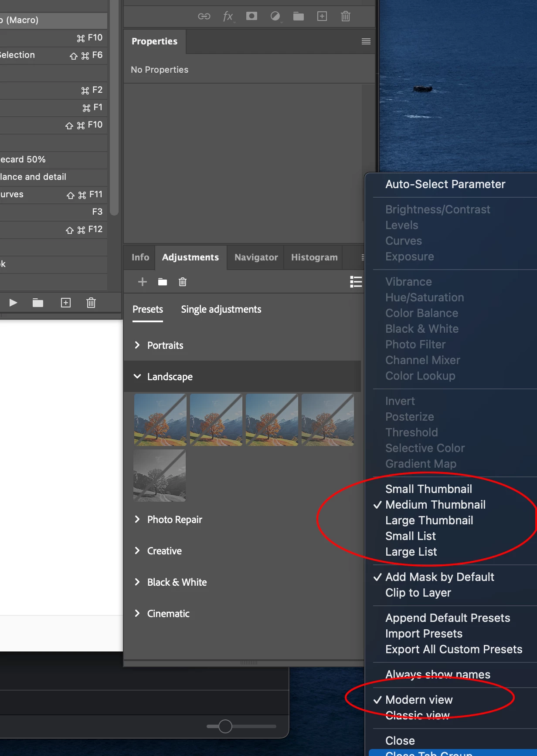
Task: Select the 'urves' action with F11 shortcut
Action: [54, 194]
